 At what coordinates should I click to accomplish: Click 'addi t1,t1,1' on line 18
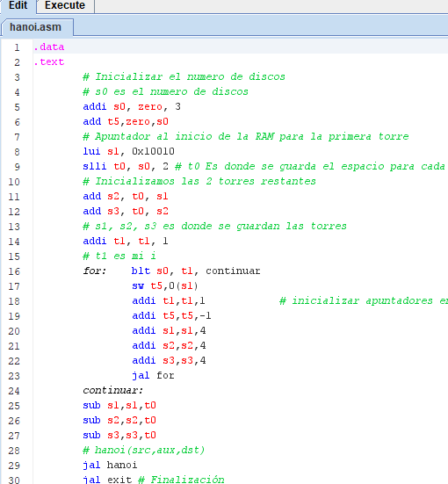pos(169,300)
